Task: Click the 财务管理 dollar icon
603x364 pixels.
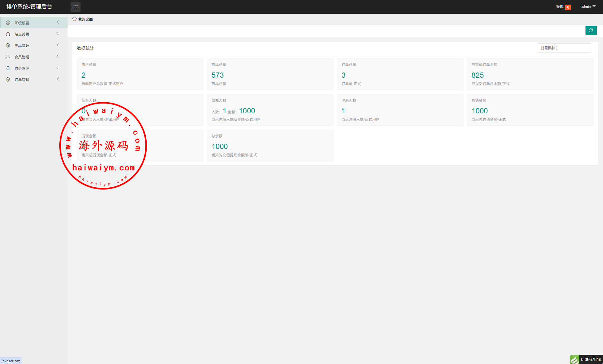Action: point(8,68)
